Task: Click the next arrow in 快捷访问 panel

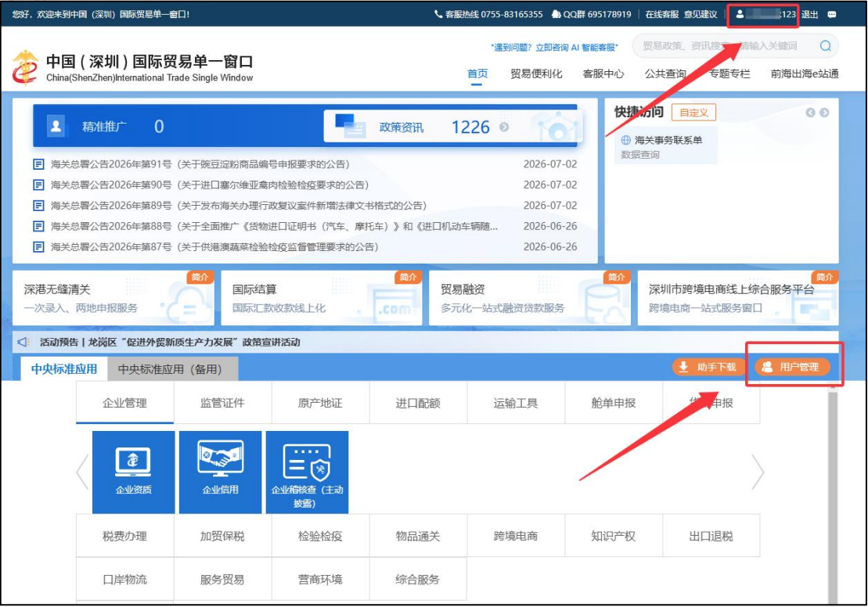Action: tap(824, 113)
